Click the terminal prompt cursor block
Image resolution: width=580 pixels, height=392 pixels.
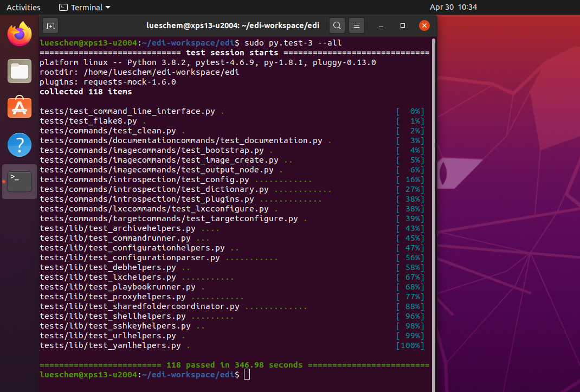click(247, 375)
